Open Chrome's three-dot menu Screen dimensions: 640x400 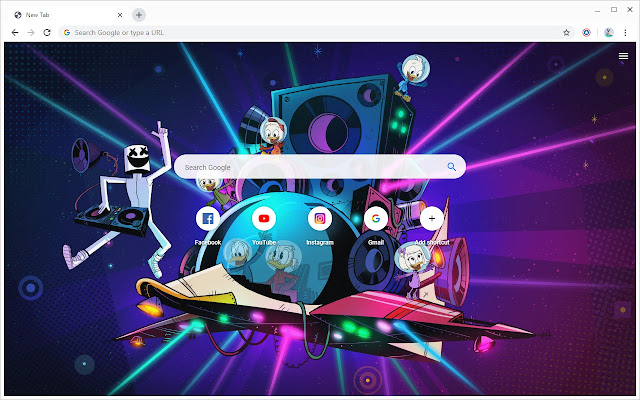[x=625, y=33]
